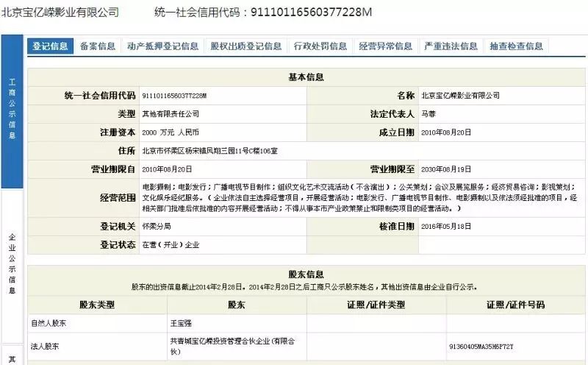Click the 住所 field label
Viewport: 588px width, 365px height.
tap(126, 151)
